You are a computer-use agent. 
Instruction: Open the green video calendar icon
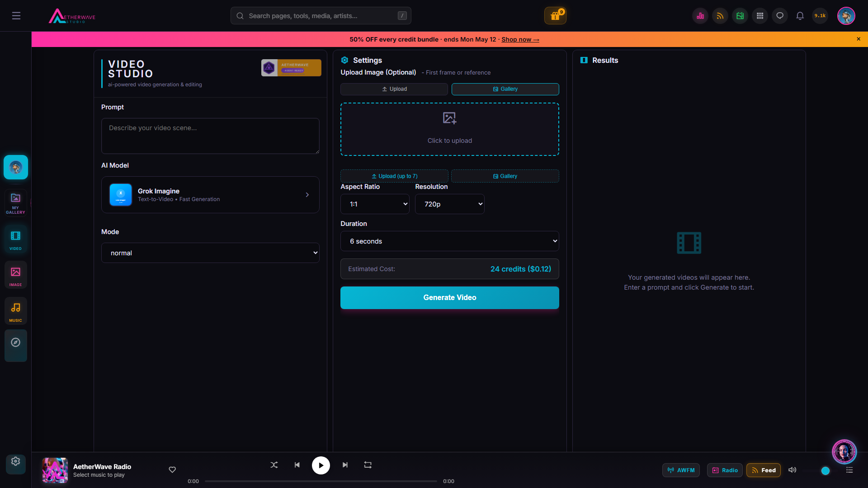(x=740, y=16)
